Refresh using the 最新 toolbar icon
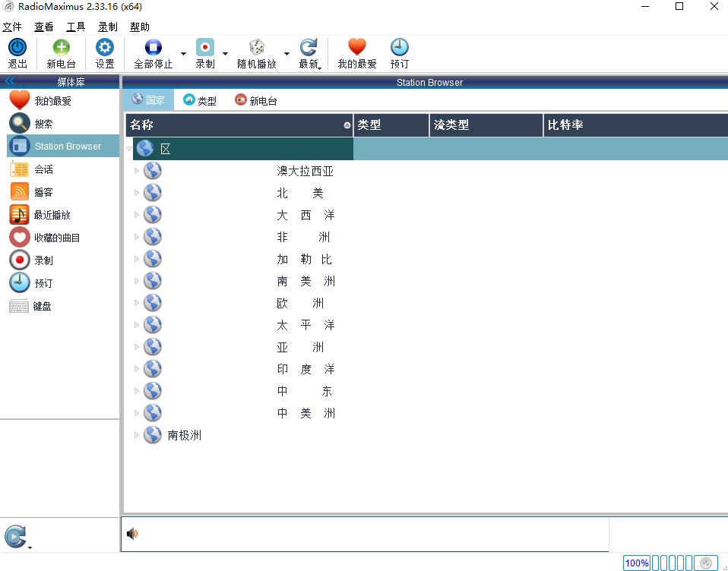This screenshot has height=571, width=728. pos(309,47)
